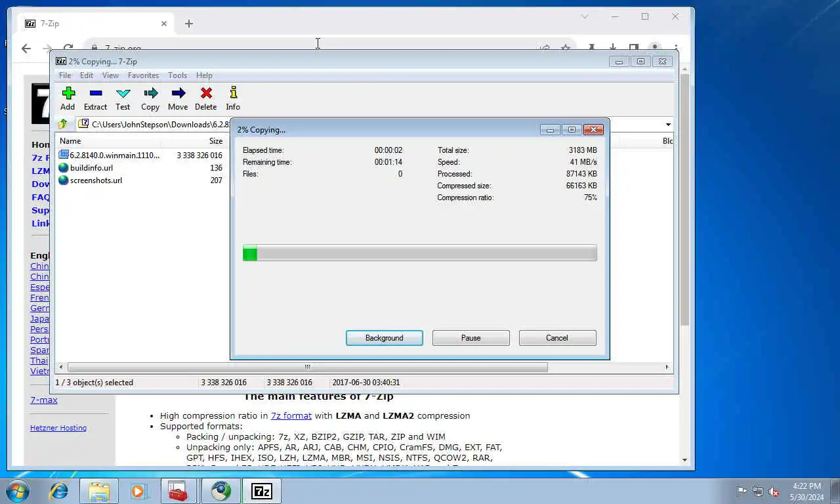Click the Add toolbar icon

[68, 93]
